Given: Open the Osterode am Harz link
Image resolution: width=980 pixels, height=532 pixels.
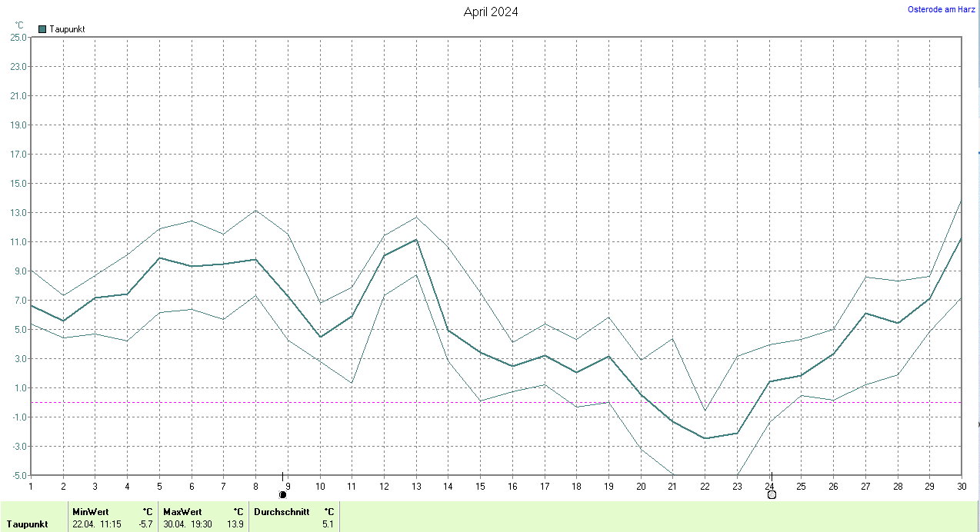Looking at the screenshot, I should point(942,9).
